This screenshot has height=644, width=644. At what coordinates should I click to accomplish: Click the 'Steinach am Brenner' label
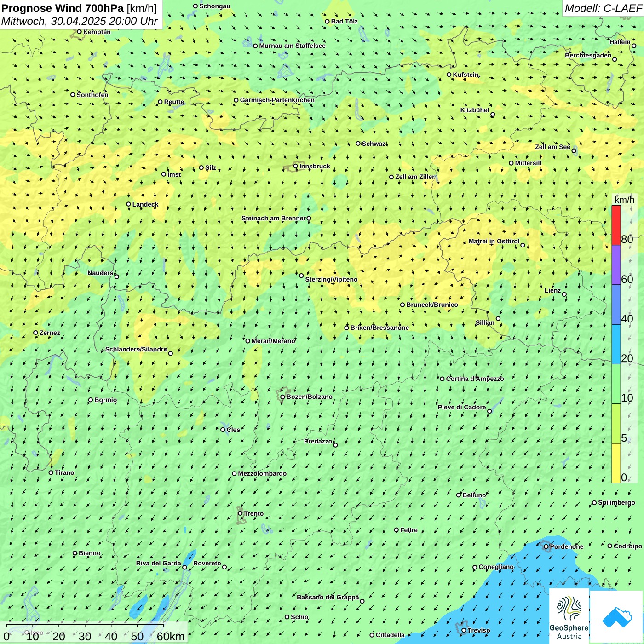pyautogui.click(x=274, y=218)
